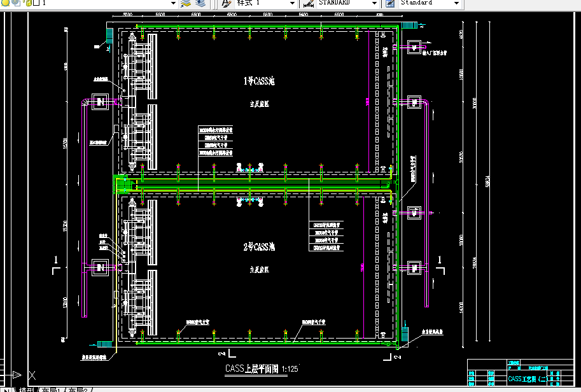The height and width of the screenshot is (392, 581).
Task: Select the '1号CASS池' text label
Action: (x=259, y=81)
